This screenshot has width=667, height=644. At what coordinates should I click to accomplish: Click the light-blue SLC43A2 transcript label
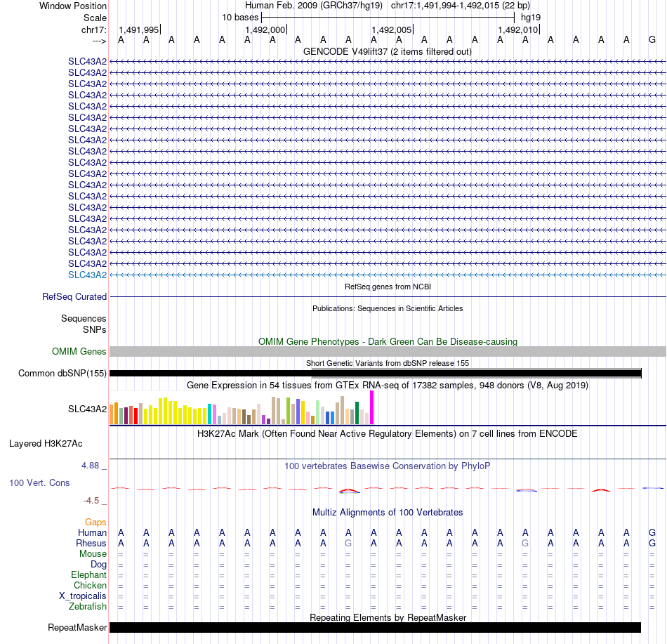click(87, 275)
